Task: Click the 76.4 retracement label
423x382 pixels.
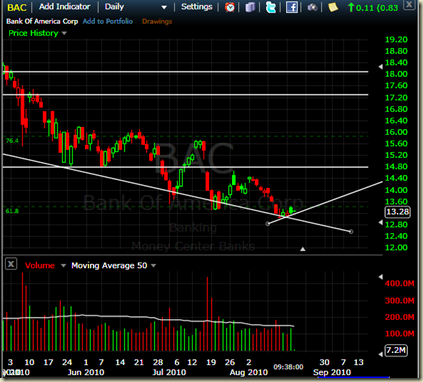Action: (x=12, y=141)
